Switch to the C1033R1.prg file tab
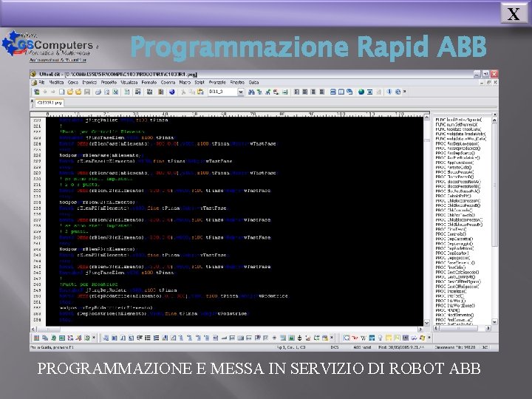 (x=50, y=103)
